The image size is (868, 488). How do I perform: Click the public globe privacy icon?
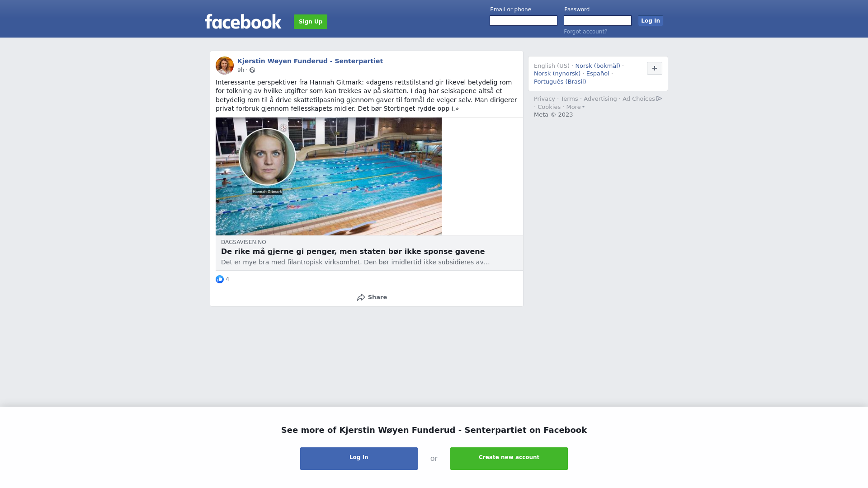click(252, 70)
